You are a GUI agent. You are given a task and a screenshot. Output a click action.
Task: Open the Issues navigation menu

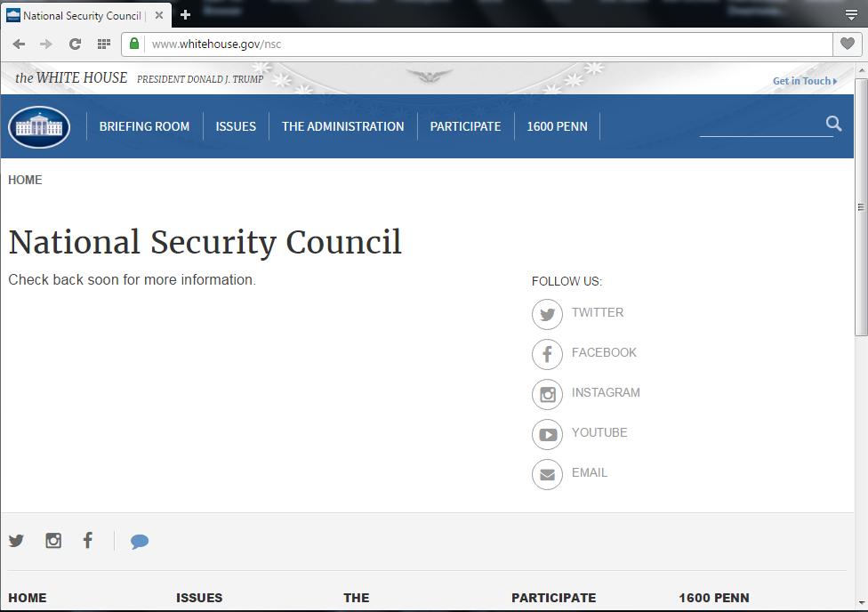pos(236,126)
